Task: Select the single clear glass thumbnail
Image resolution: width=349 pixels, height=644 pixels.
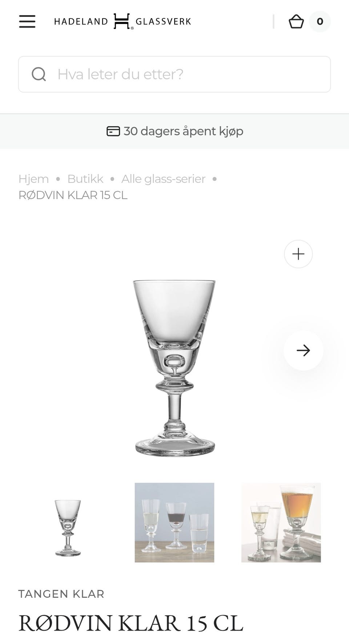Action: [x=68, y=522]
